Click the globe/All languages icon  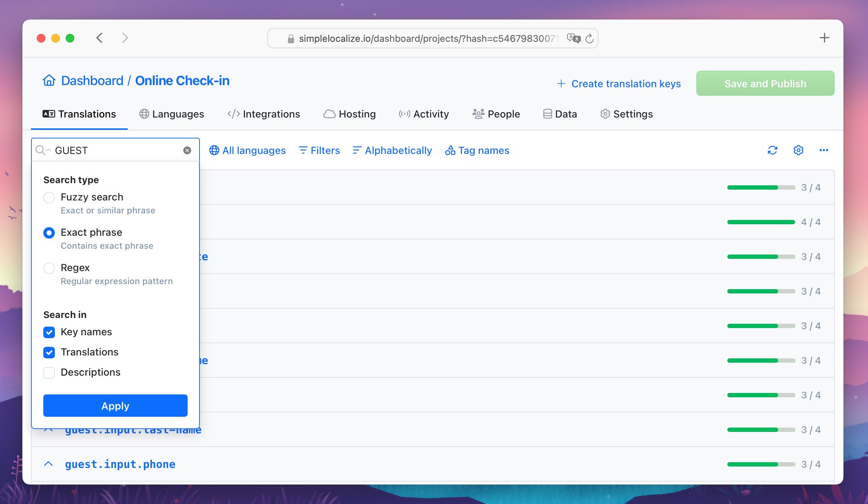click(214, 150)
